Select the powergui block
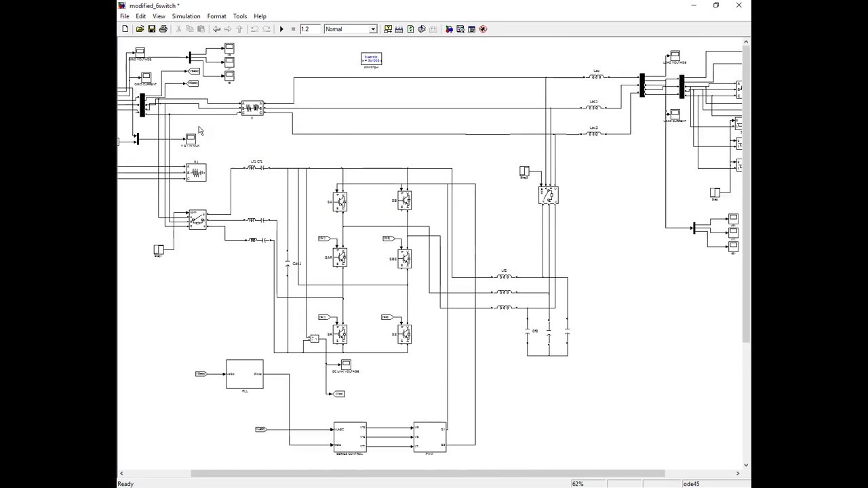The image size is (868, 488). click(x=371, y=59)
